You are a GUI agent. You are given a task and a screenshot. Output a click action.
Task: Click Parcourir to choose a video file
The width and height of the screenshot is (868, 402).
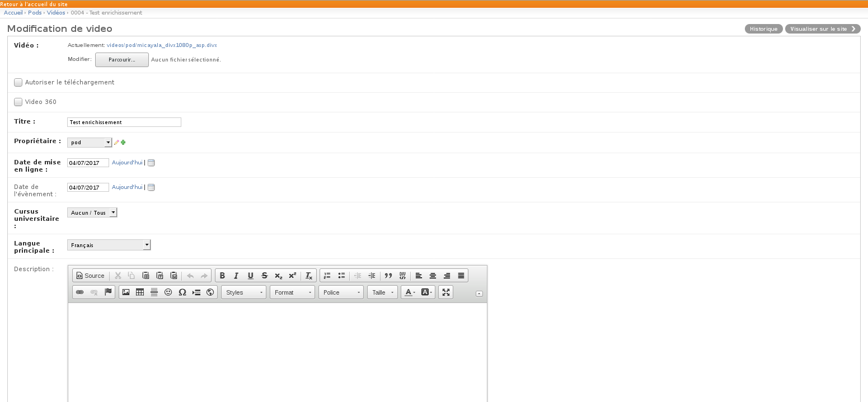122,60
